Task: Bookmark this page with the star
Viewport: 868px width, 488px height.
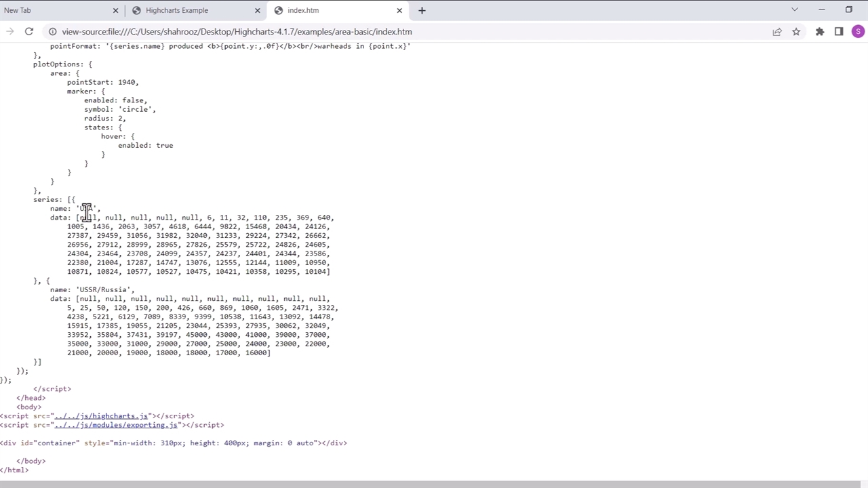Action: (x=796, y=31)
